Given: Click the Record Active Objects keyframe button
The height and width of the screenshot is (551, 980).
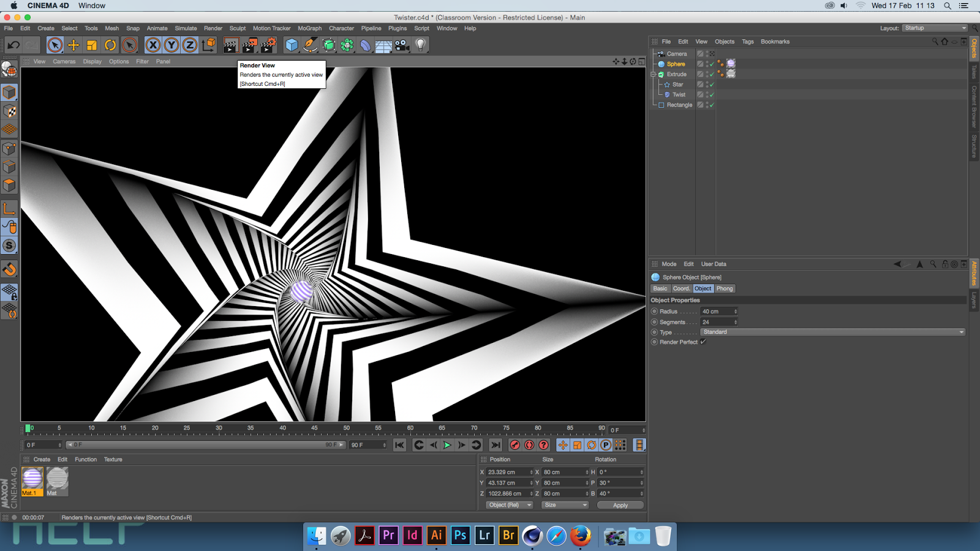Looking at the screenshot, I should 515,445.
